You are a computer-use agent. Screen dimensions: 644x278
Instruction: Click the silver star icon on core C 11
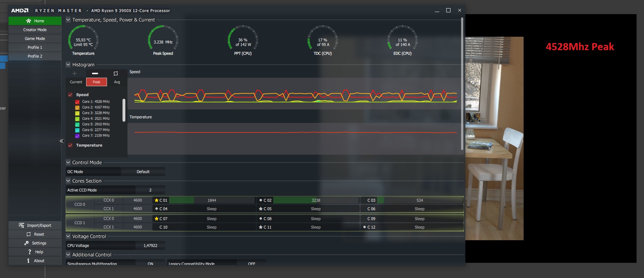click(x=261, y=227)
